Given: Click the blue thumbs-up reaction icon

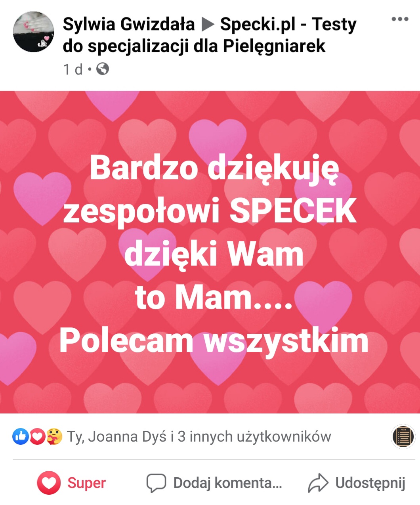Looking at the screenshot, I should click(x=20, y=437).
